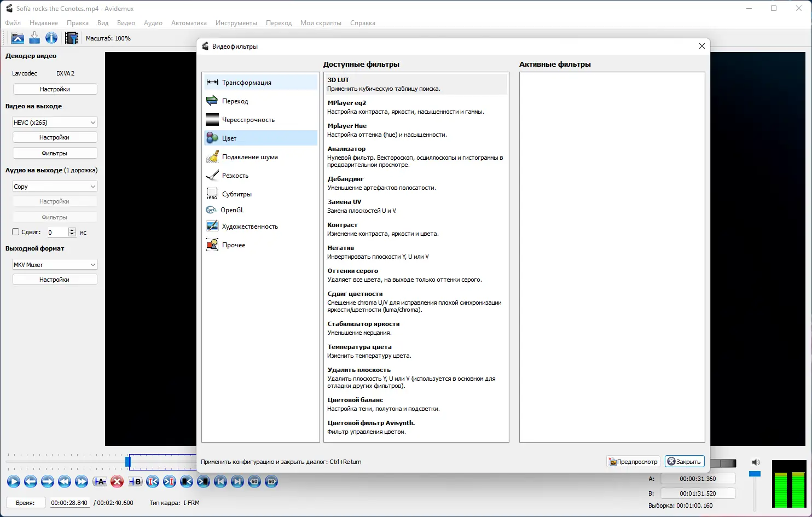Jump back 60 seconds in the video
Screen dimensions: 812x517
(254, 482)
